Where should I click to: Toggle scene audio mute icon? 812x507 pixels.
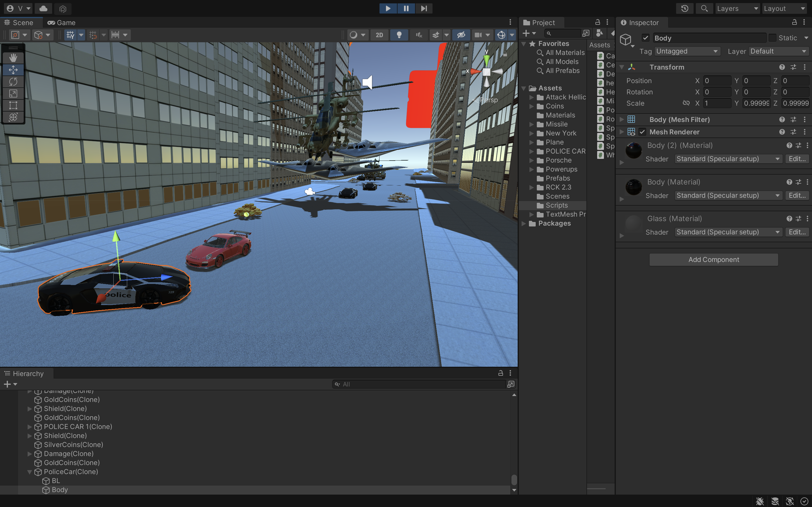419,35
